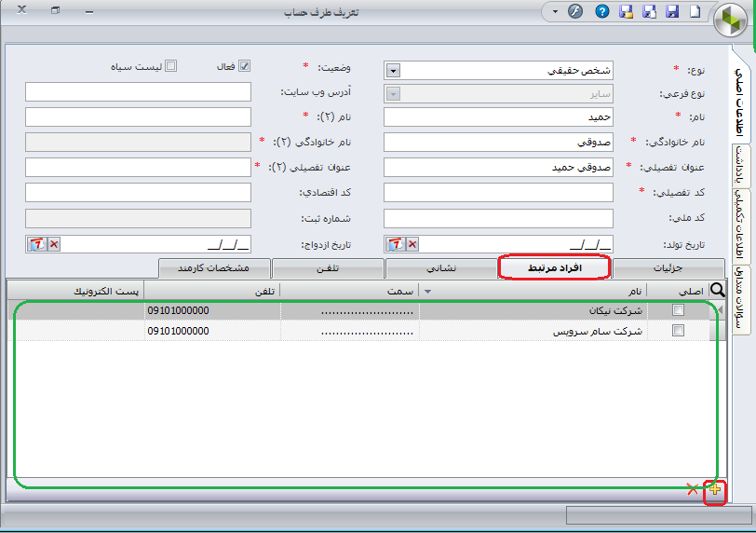
Task: Select the سوالات متداول vertical side tab
Action: pyautogui.click(x=740, y=299)
